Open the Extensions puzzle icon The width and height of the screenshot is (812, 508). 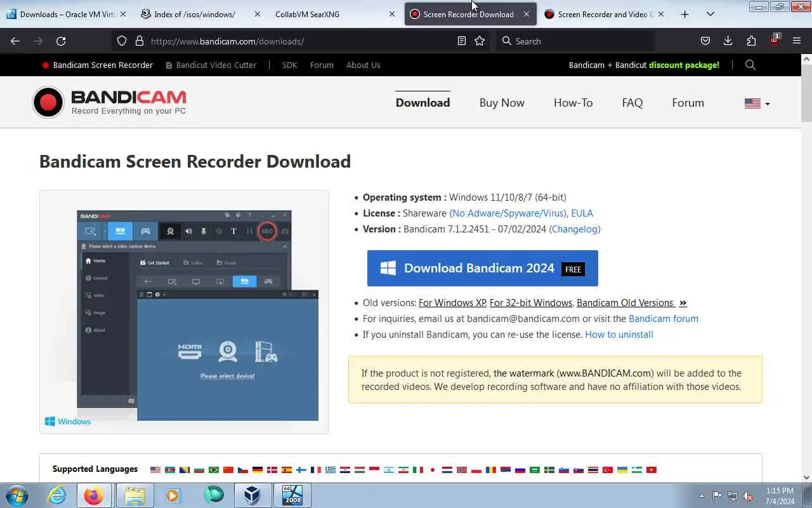(751, 41)
